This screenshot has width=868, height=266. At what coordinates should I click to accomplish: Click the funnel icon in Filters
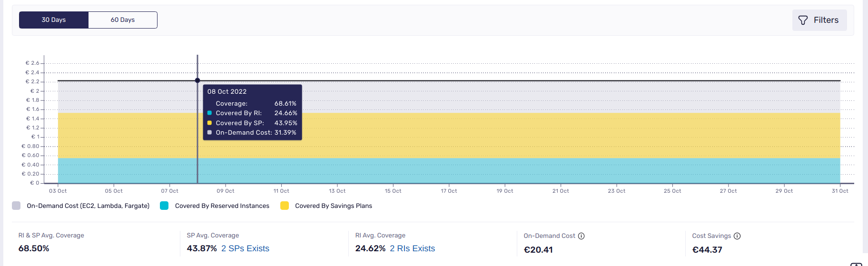point(803,20)
